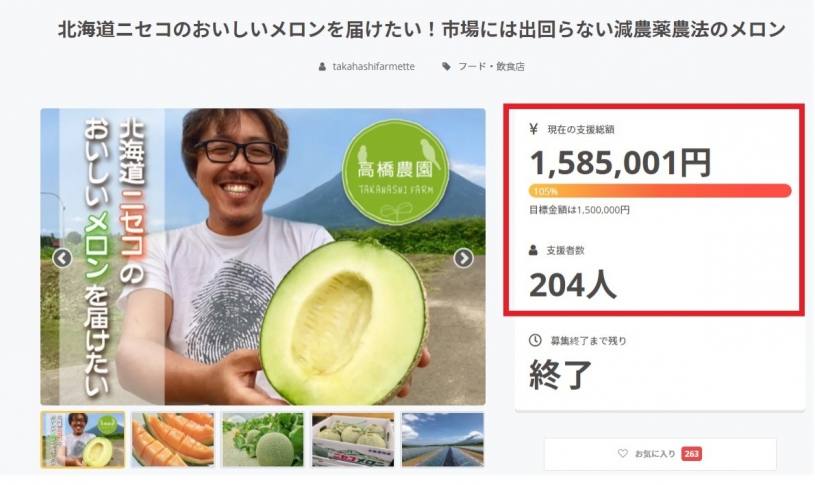This screenshot has height=485, width=815.
Task: Click the main melon farmer banner image
Action: tap(263, 257)
